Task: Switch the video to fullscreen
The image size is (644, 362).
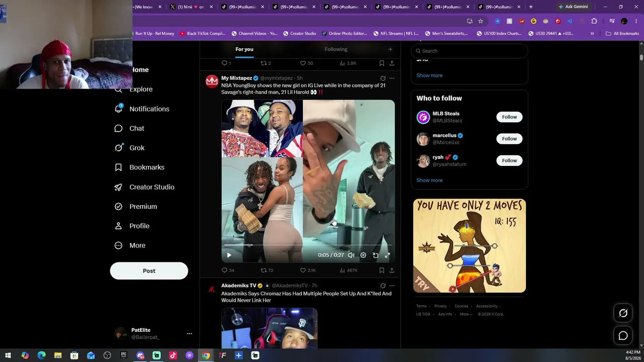Action: [x=387, y=255]
